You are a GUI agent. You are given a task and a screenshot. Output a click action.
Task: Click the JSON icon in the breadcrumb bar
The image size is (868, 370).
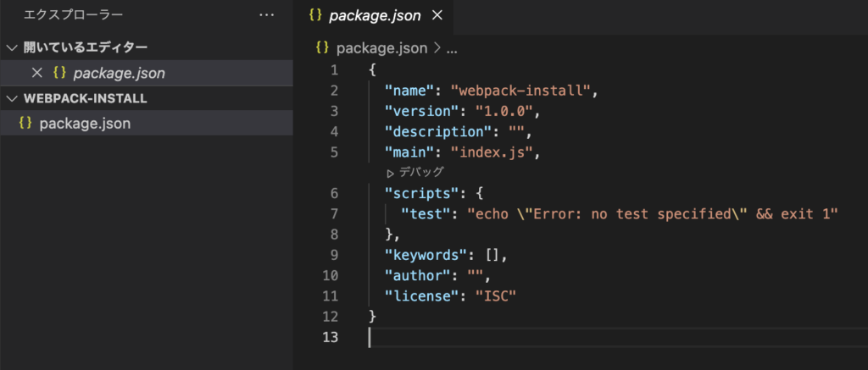coord(322,48)
